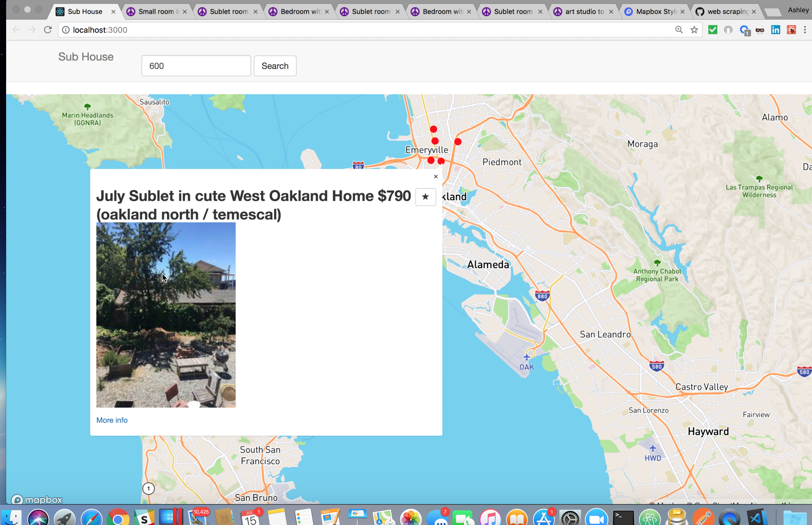Click the northernmost red map marker
Viewport: 812px width, 525px height.
pos(433,129)
